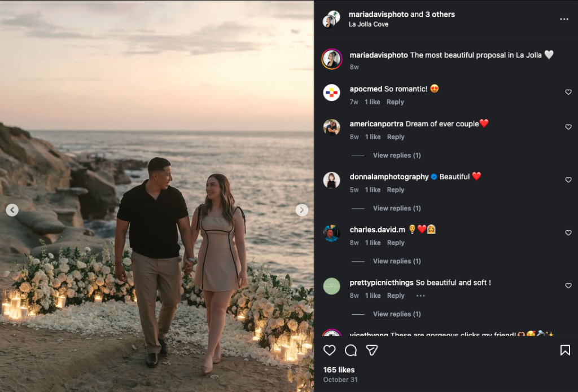Open the post options three-dot menu
Viewport: 578px width, 392px height.
tap(564, 19)
